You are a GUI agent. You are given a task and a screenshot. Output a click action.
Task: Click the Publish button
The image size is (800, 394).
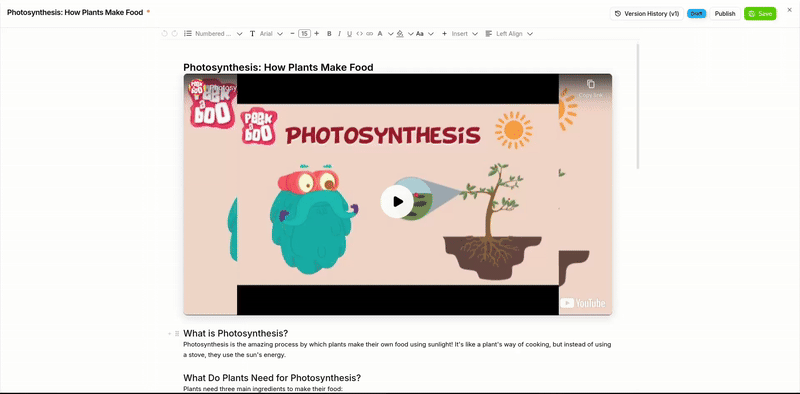pyautogui.click(x=725, y=14)
